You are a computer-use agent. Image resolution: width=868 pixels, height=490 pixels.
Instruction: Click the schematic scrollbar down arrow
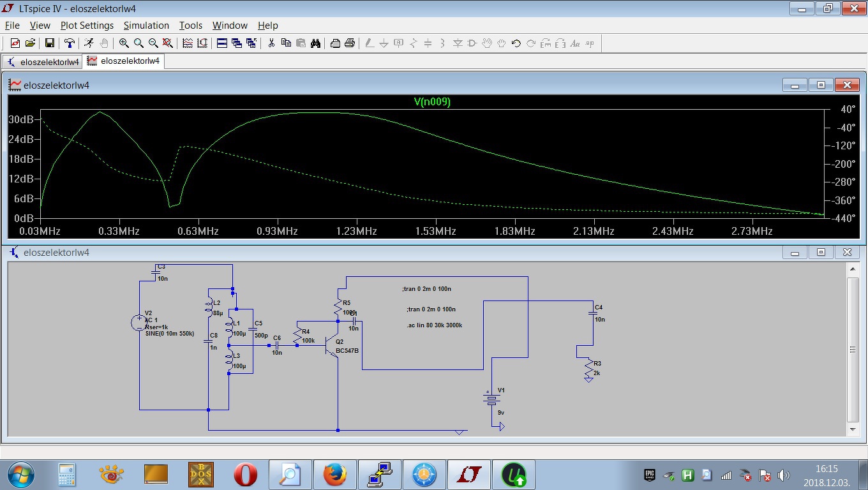[853, 430]
